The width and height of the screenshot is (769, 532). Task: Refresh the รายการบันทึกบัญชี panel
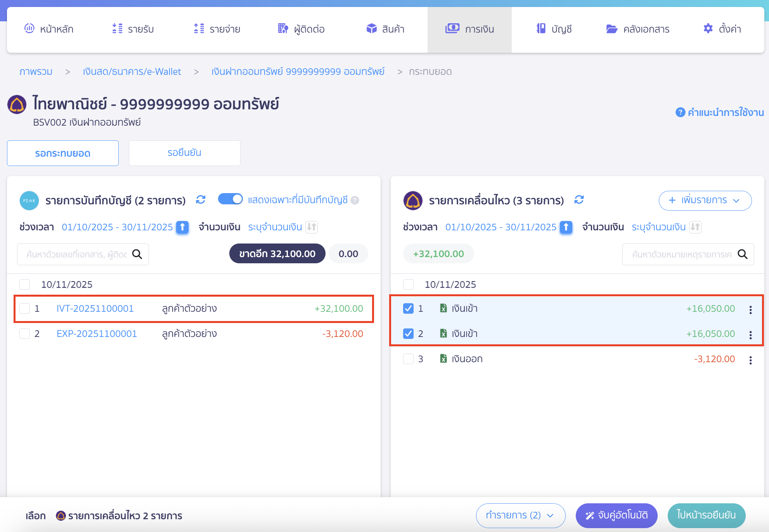pyautogui.click(x=201, y=200)
